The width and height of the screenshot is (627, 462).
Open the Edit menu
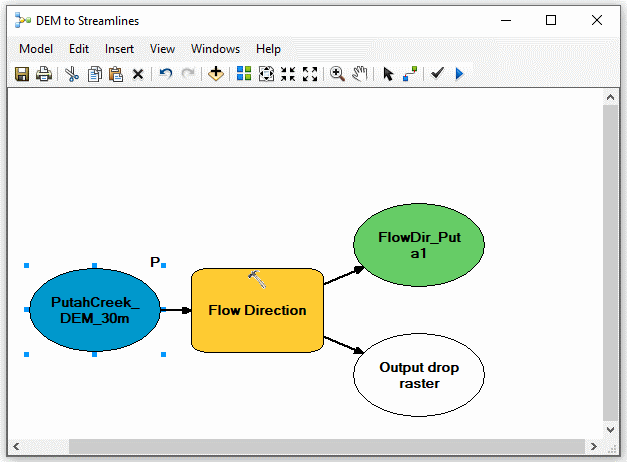[79, 49]
